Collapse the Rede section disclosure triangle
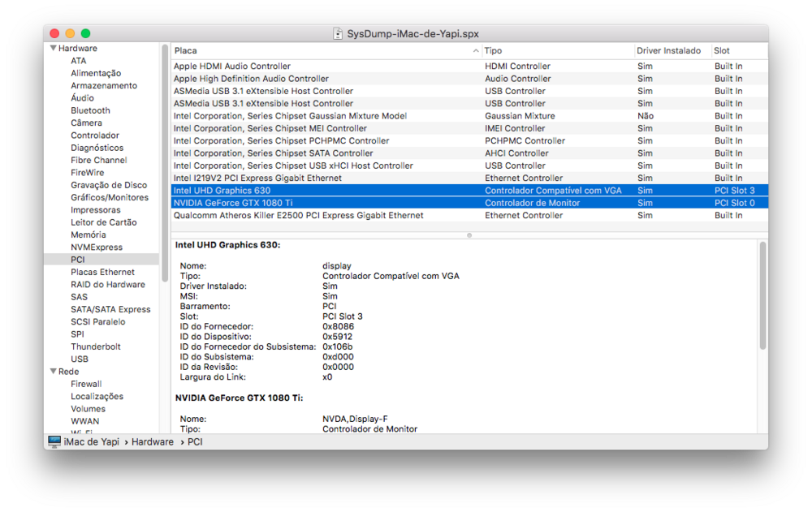812x512 pixels. pyautogui.click(x=53, y=372)
